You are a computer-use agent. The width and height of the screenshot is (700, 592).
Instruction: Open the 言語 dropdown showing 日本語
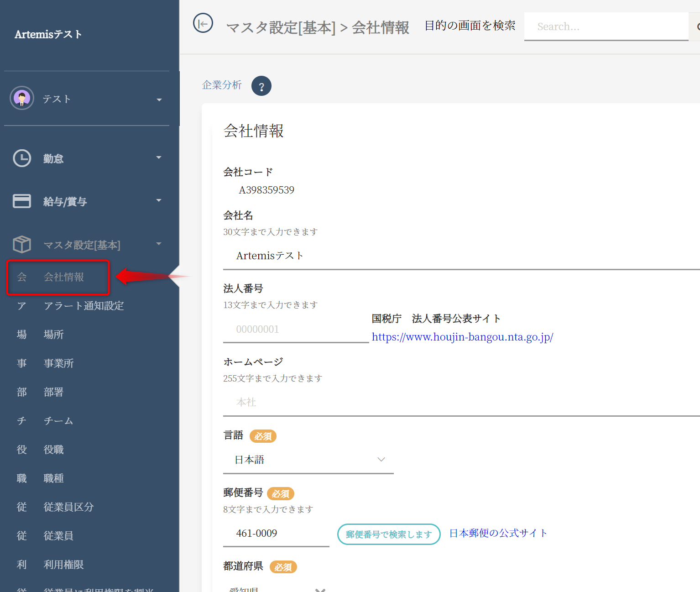pyautogui.click(x=308, y=460)
